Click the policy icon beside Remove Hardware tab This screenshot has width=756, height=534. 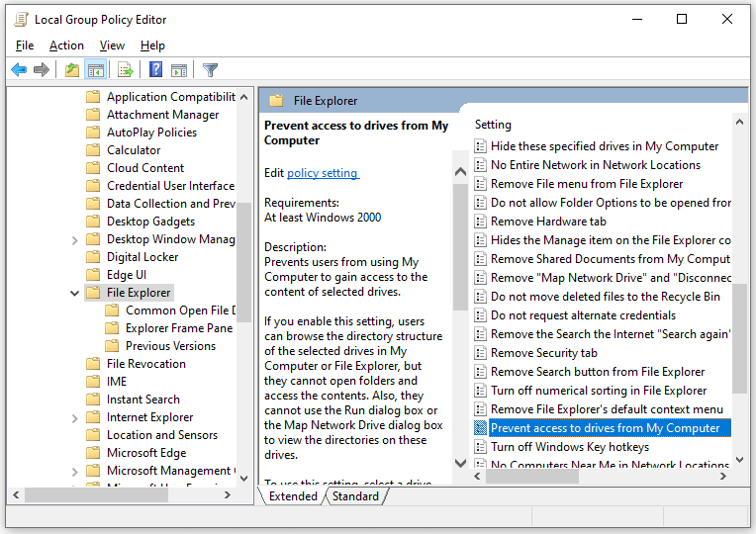pos(480,222)
